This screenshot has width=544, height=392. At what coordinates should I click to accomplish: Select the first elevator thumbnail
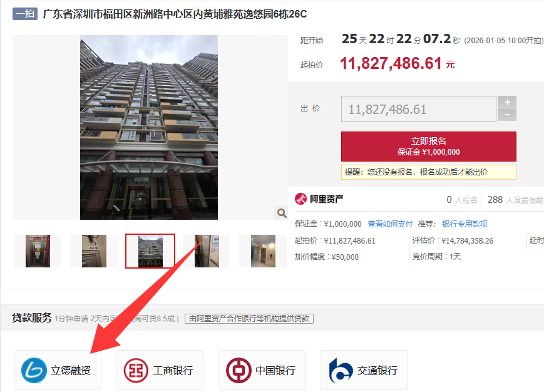click(38, 251)
